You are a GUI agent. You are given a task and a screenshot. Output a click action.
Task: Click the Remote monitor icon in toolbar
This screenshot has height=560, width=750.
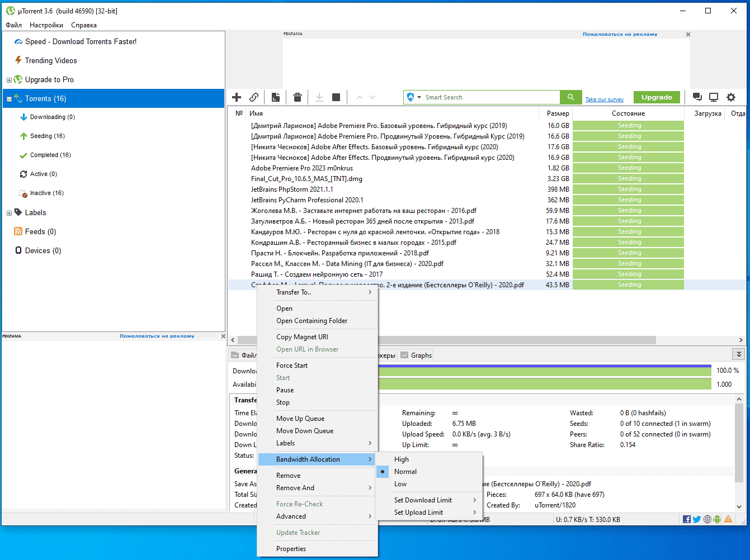(714, 97)
